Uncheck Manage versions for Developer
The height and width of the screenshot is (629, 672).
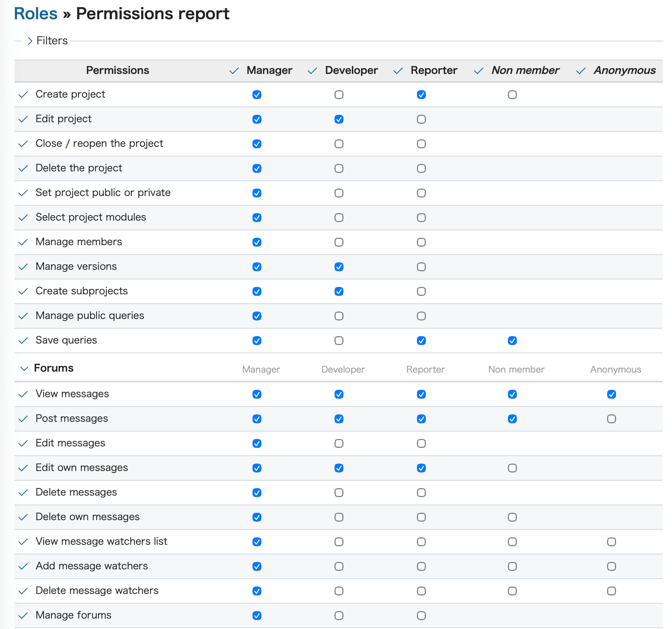click(339, 267)
